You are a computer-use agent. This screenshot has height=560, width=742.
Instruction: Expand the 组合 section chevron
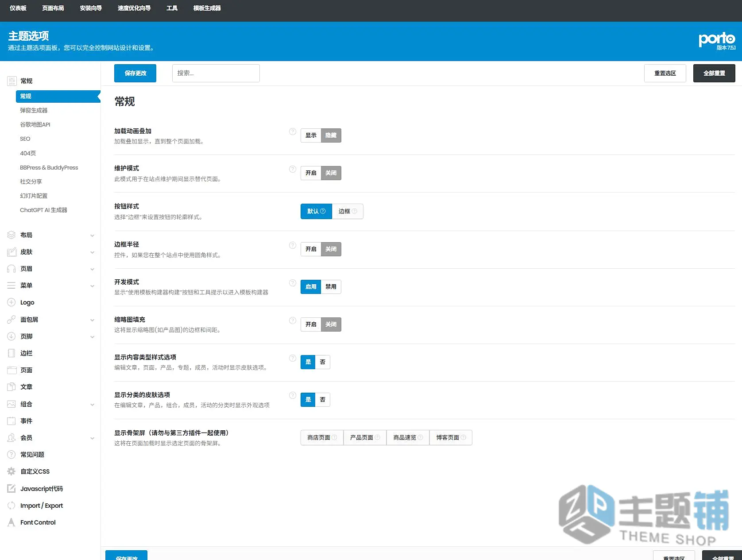pos(93,405)
